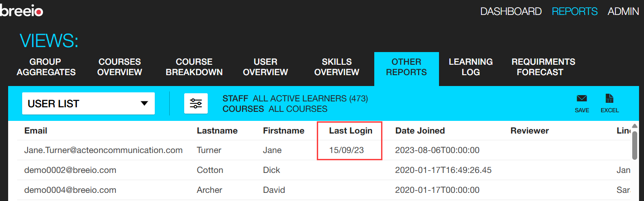The image size is (644, 201).
Task: Switch to Group Aggregates tab
Action: point(45,67)
